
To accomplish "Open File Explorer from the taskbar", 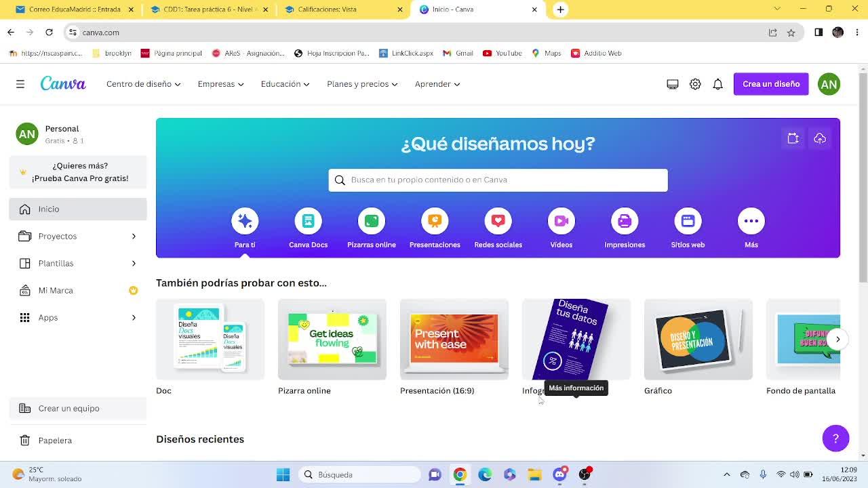I will (x=534, y=474).
